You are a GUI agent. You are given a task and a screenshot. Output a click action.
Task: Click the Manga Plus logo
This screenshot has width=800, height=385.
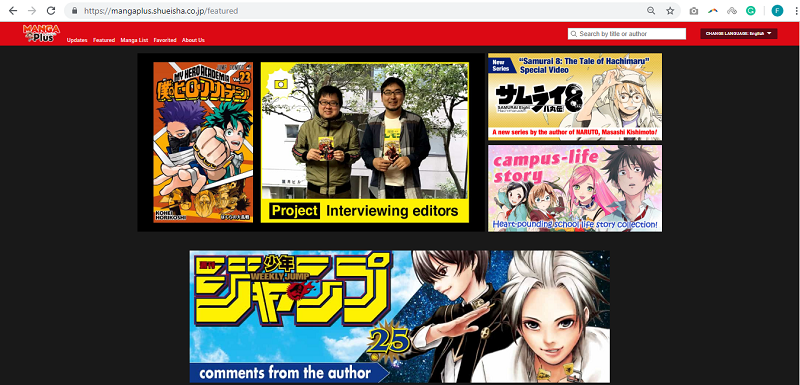click(x=41, y=33)
